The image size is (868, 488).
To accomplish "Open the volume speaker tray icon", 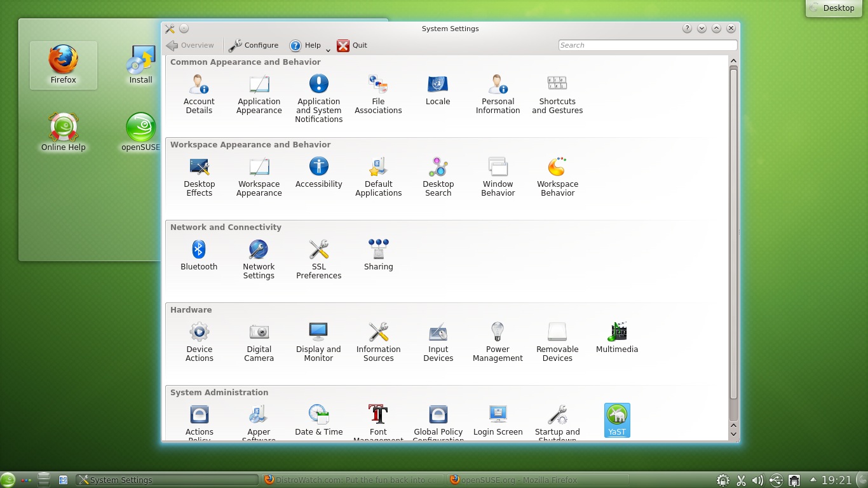I will pos(757,480).
